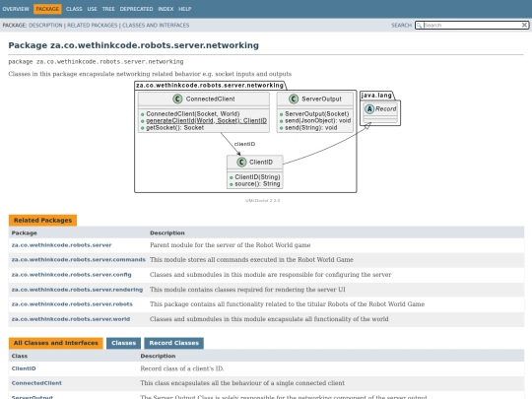Focus the Search input field
532x399 pixels.
click(472, 25)
